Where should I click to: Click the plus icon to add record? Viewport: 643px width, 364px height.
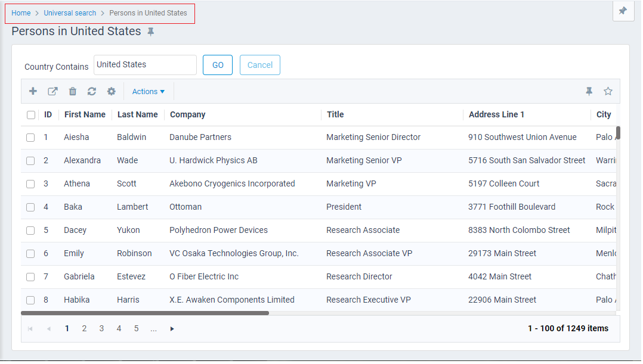tap(33, 91)
